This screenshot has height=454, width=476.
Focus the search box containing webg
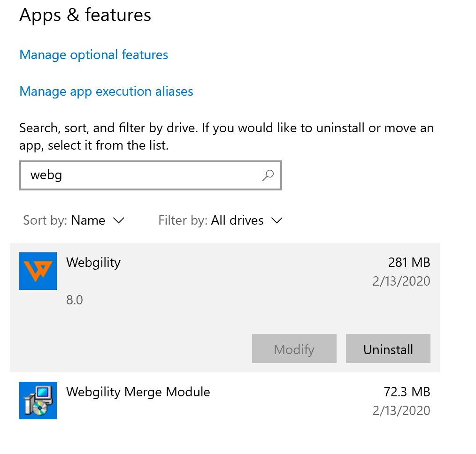(x=151, y=175)
